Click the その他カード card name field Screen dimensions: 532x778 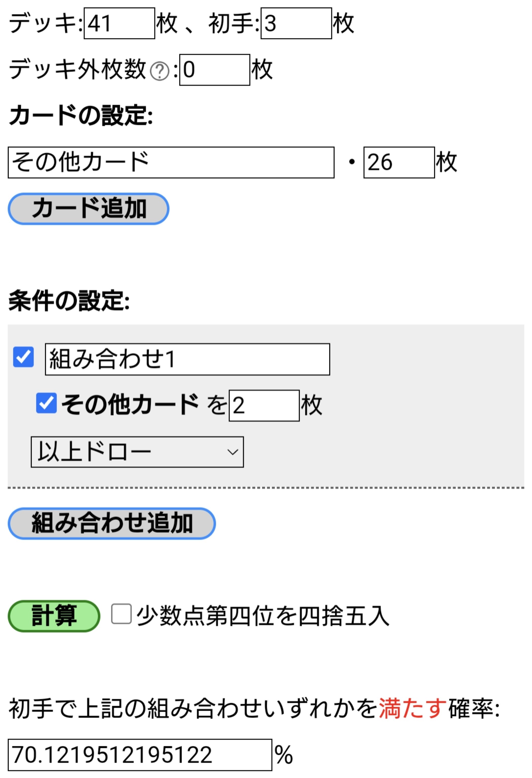(171, 162)
